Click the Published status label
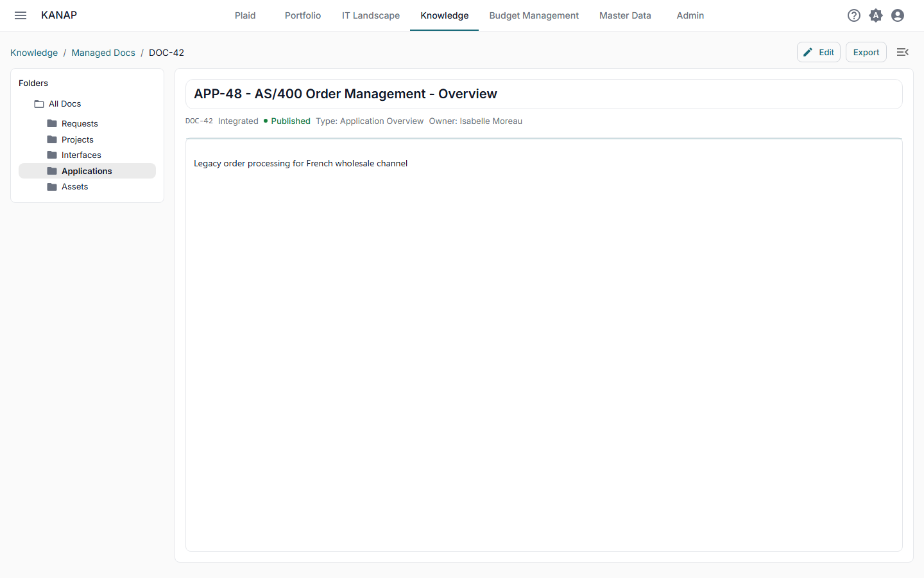This screenshot has width=924, height=578. [x=291, y=121]
